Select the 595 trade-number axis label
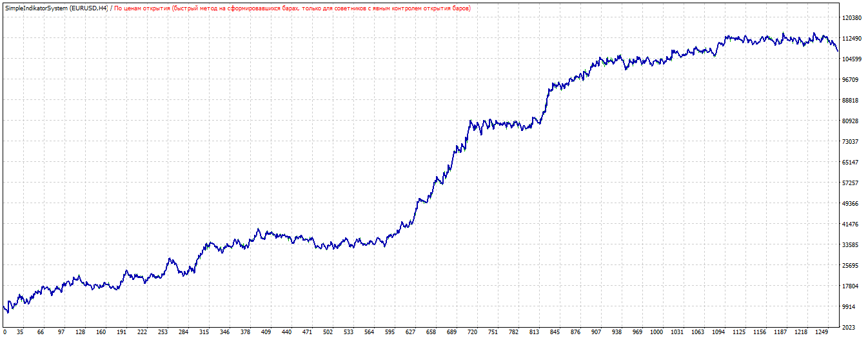This screenshot has width=868, height=338. pyautogui.click(x=390, y=333)
